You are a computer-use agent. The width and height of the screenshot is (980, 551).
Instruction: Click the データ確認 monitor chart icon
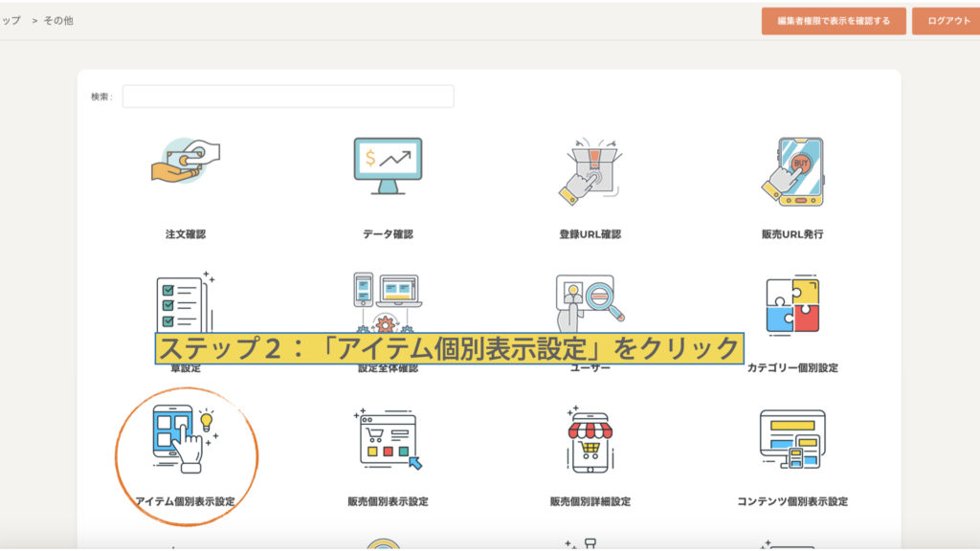click(388, 165)
